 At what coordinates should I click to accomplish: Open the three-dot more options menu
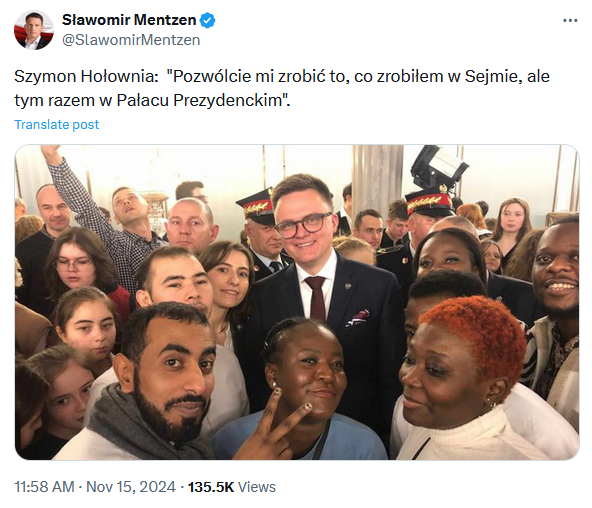[x=570, y=20]
